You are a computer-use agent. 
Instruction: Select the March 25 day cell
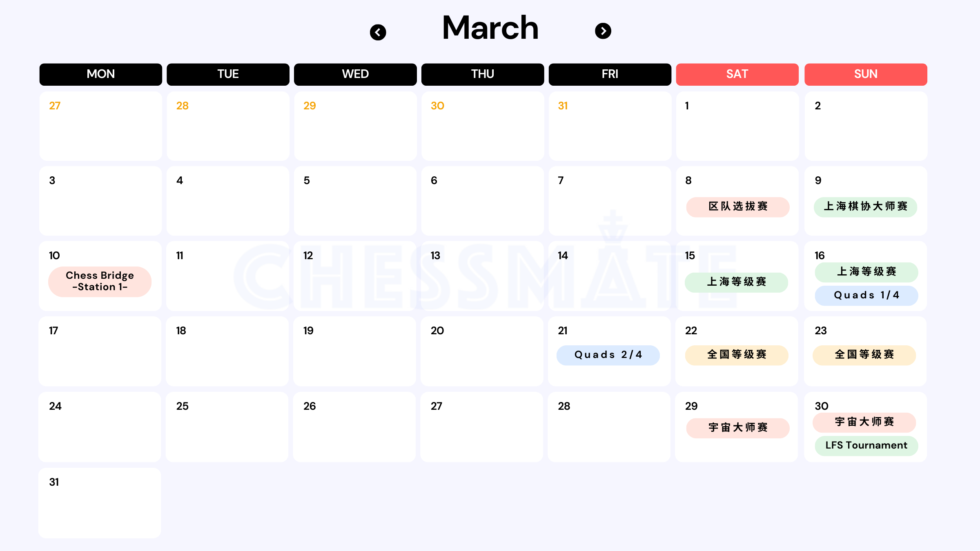(x=227, y=427)
